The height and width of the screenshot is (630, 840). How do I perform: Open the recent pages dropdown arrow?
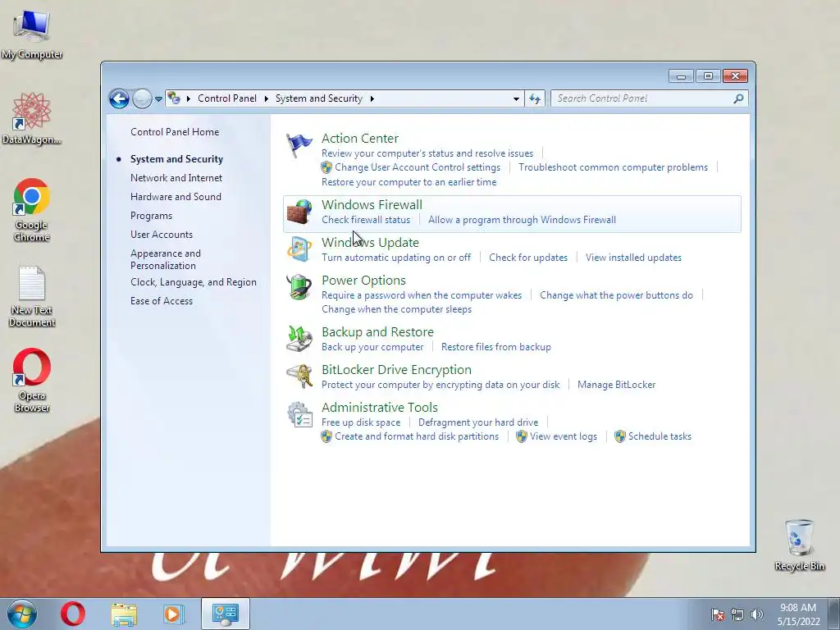(x=158, y=98)
